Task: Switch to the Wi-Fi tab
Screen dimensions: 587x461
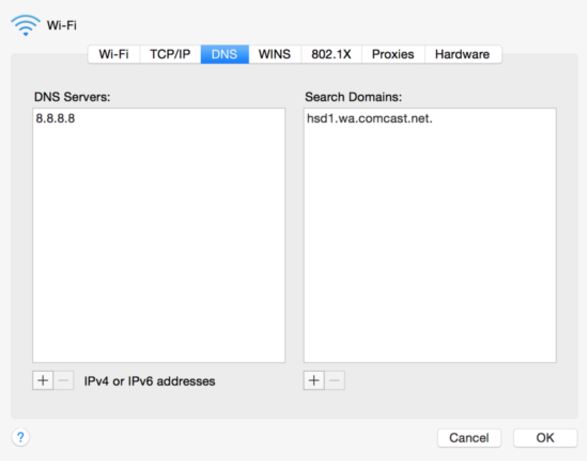Action: [114, 54]
